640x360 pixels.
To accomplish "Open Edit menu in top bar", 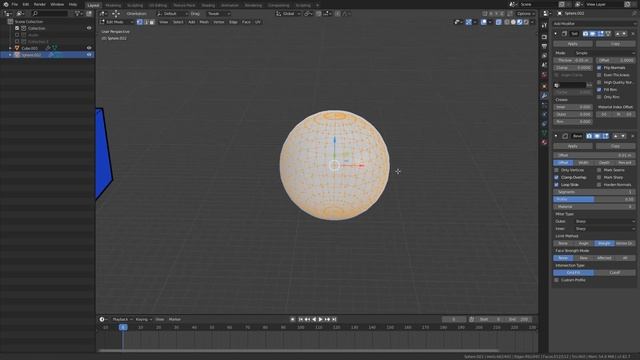I will coord(26,4).
